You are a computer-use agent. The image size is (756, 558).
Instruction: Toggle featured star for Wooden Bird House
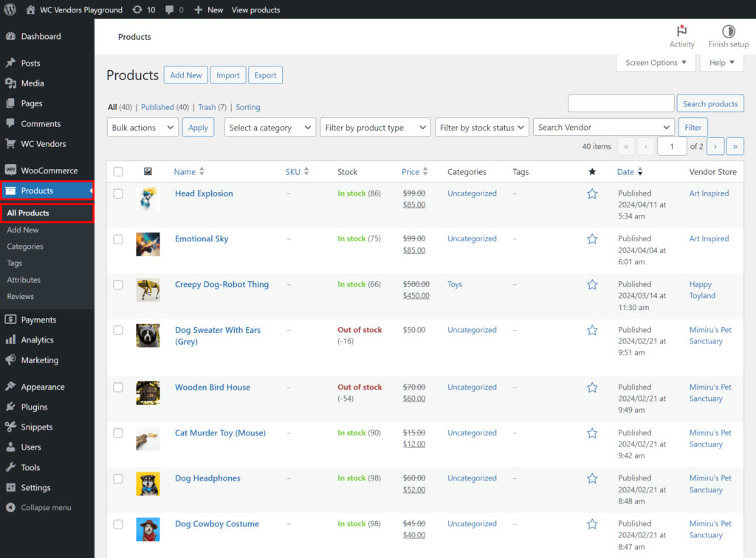[x=592, y=387]
